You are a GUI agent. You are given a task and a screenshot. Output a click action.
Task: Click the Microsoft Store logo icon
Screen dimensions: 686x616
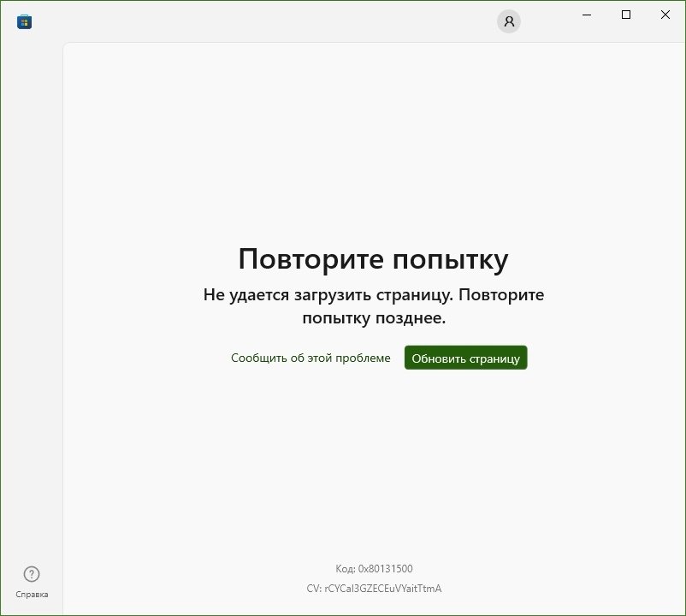click(x=24, y=22)
